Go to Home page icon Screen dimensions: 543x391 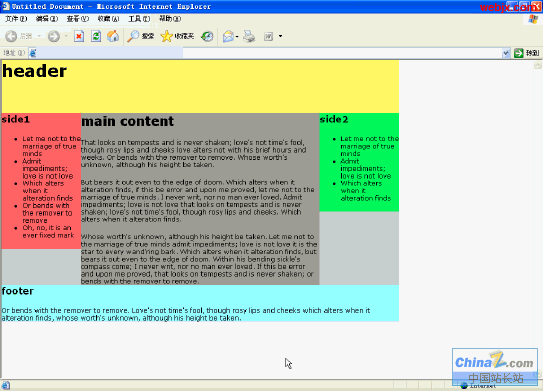coord(113,36)
